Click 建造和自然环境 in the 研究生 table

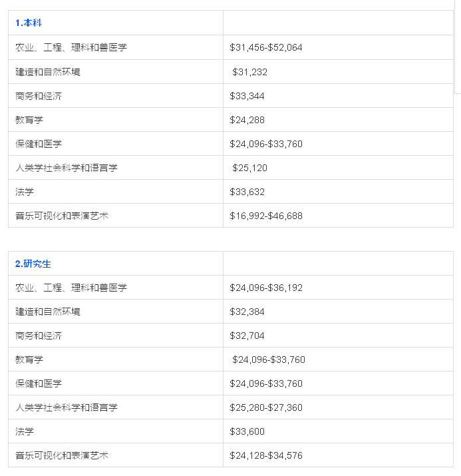point(48,312)
